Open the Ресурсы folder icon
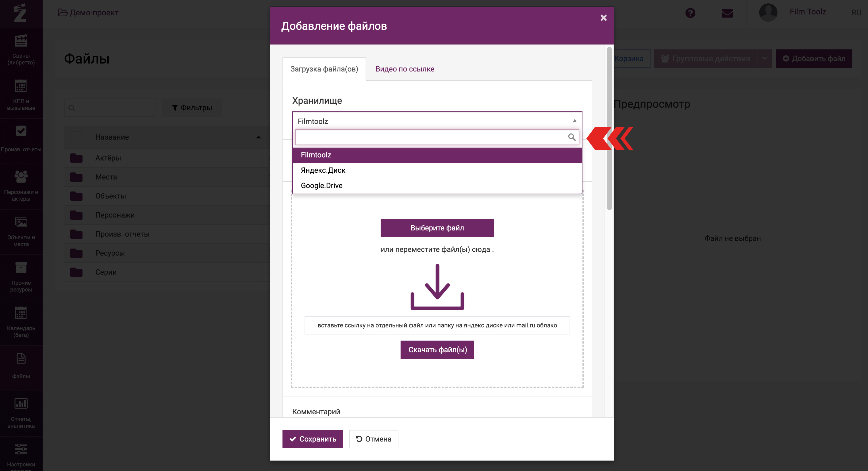Screen dimensions: 868x471 (x=76, y=253)
